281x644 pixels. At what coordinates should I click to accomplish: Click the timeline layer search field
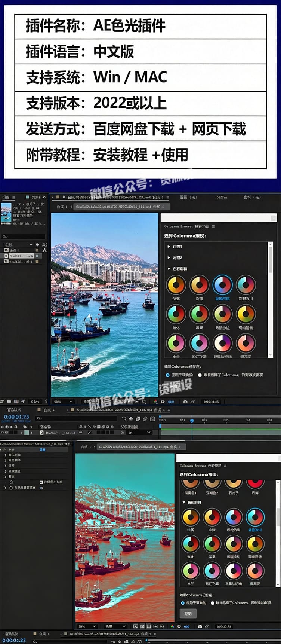tap(77, 419)
